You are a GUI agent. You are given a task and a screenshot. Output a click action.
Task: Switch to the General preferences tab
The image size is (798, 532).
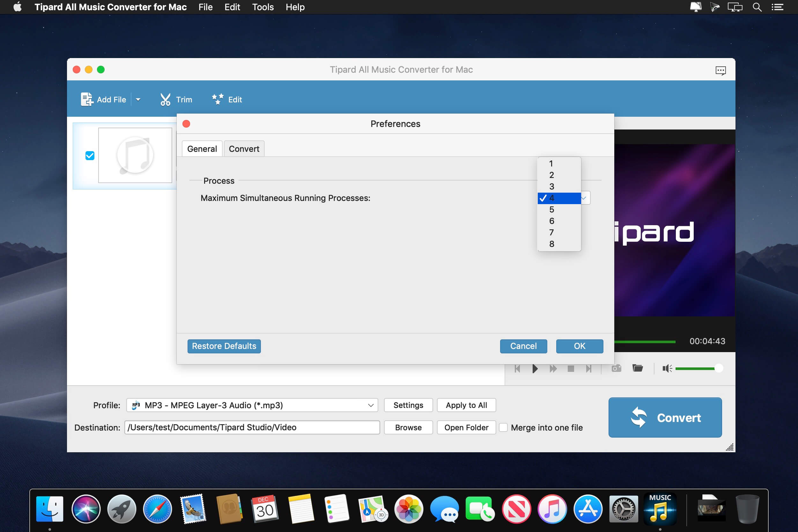tap(202, 149)
